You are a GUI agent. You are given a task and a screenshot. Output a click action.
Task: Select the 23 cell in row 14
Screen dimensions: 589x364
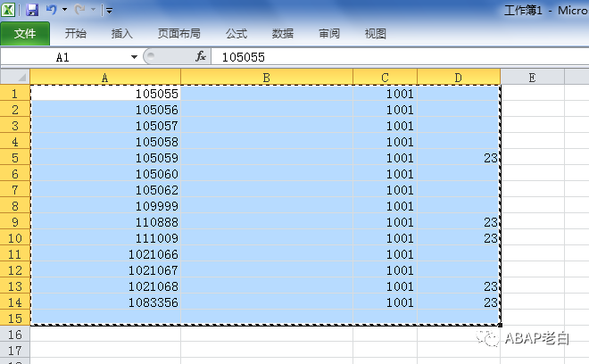[459, 302]
